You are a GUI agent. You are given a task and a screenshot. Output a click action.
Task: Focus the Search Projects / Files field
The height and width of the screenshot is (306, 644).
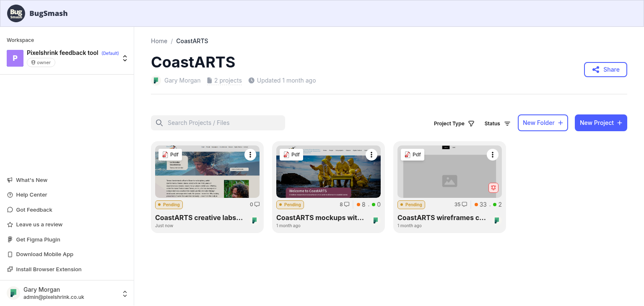(218, 123)
